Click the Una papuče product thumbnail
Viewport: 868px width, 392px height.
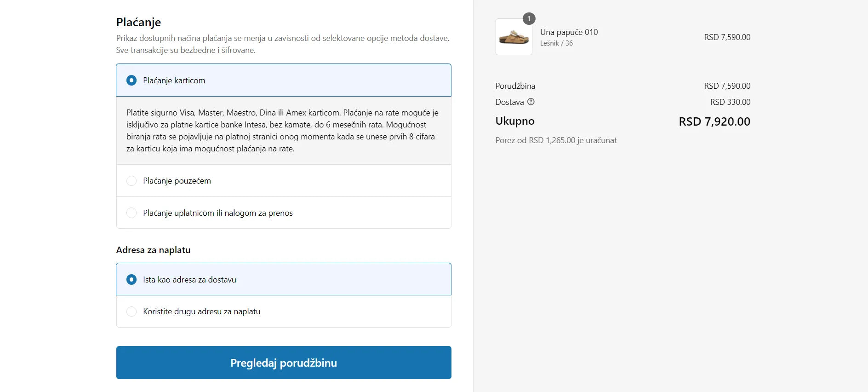(514, 37)
